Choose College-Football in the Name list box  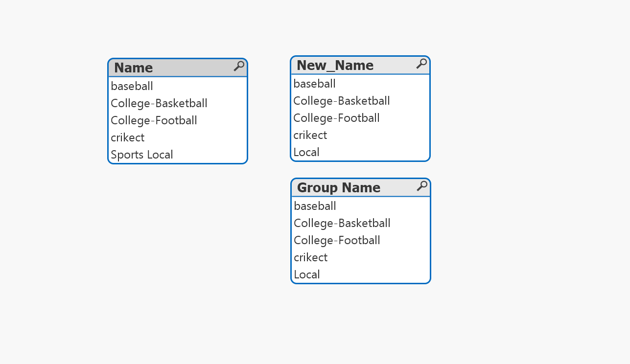(x=154, y=120)
